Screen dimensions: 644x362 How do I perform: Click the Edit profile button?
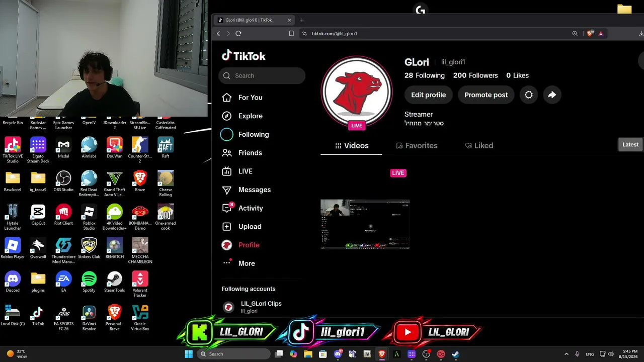tap(429, 95)
